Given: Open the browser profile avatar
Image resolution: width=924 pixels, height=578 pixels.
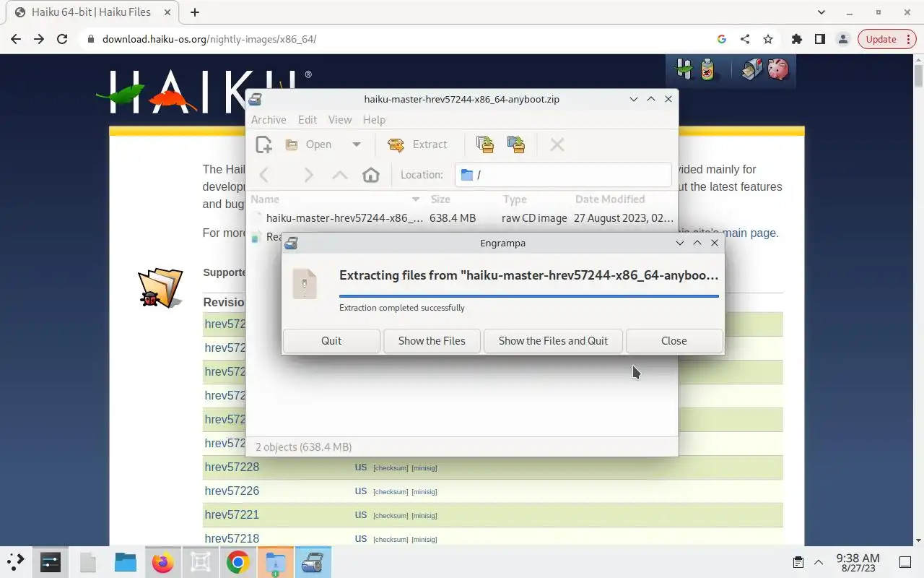Looking at the screenshot, I should click(x=842, y=39).
